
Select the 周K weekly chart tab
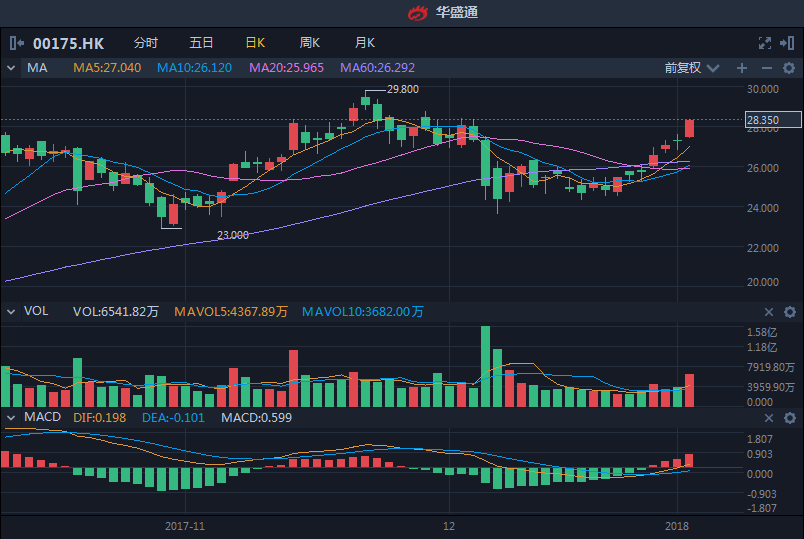coord(309,43)
